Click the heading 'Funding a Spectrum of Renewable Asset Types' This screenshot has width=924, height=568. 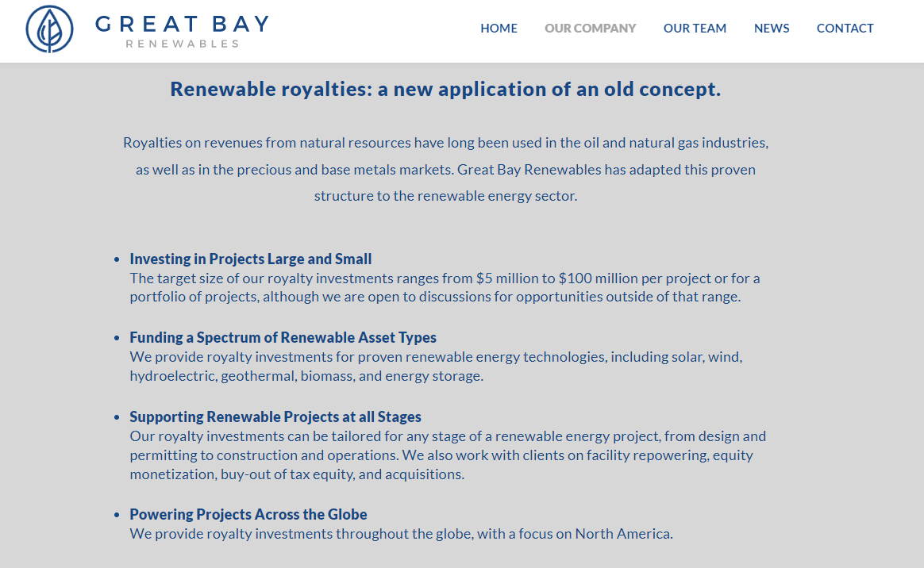[x=283, y=337]
